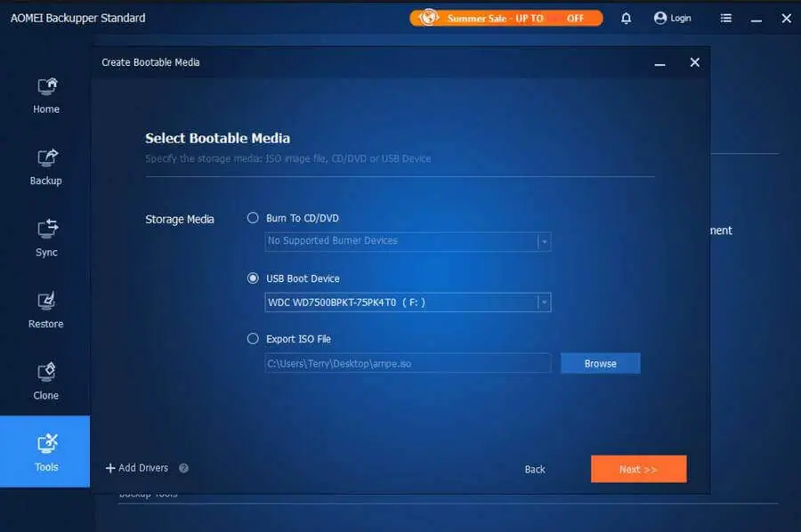The image size is (801, 532).
Task: Click the Summer Sale banner
Action: click(506, 19)
